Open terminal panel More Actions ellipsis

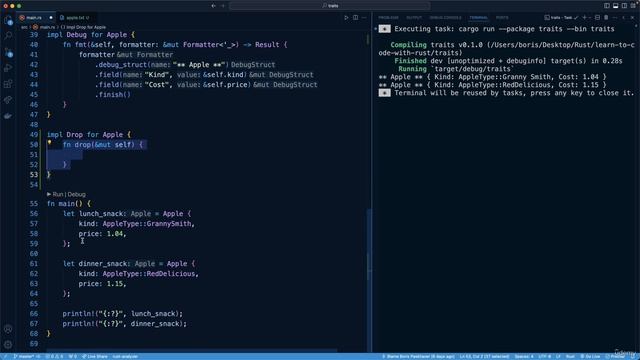tap(615, 18)
